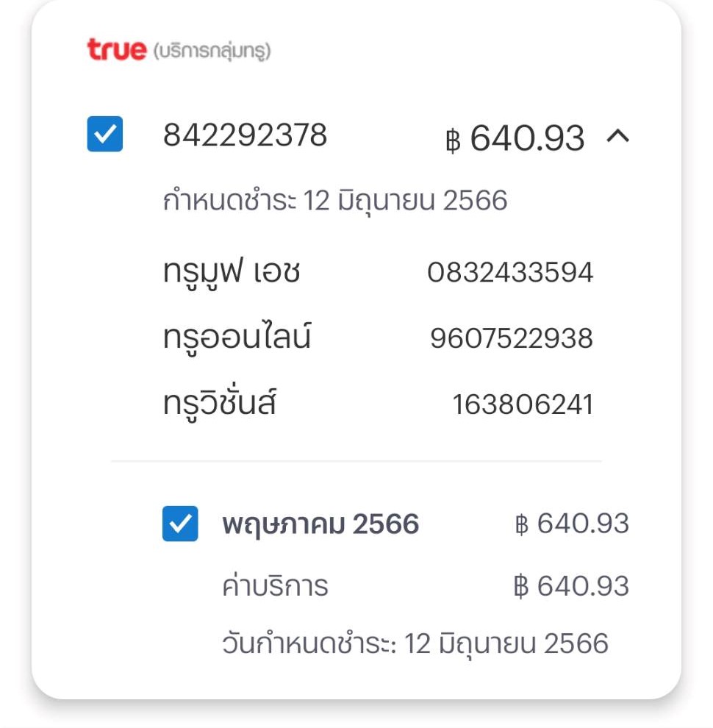Tap the ค่าบริการ service charge label
This screenshot has width=713, height=728.
(x=275, y=585)
